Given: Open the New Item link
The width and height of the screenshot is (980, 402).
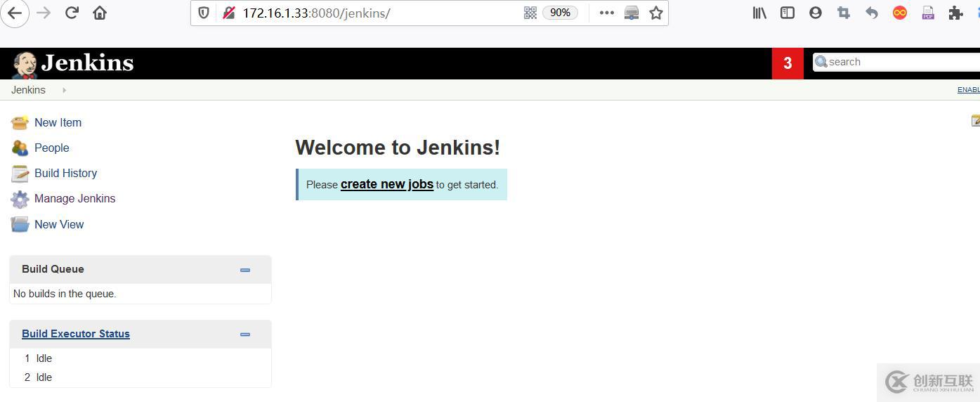Looking at the screenshot, I should 58,122.
